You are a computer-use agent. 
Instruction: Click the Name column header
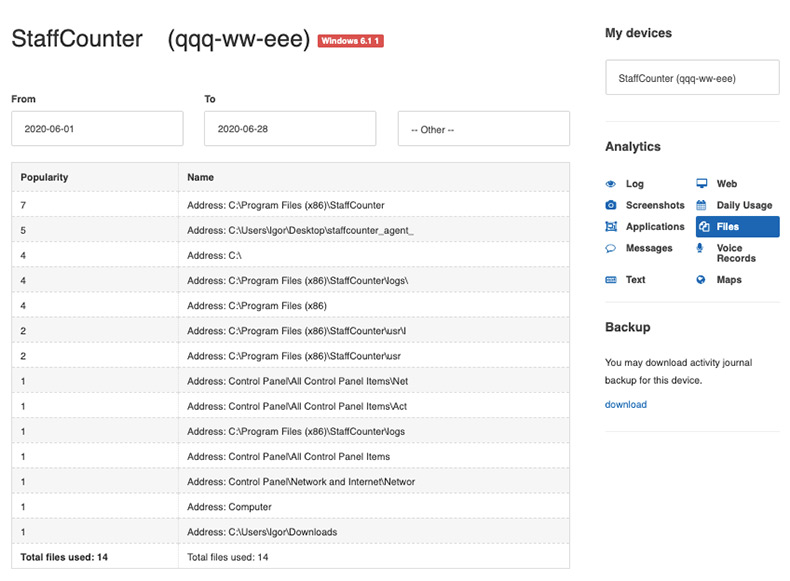coord(201,177)
